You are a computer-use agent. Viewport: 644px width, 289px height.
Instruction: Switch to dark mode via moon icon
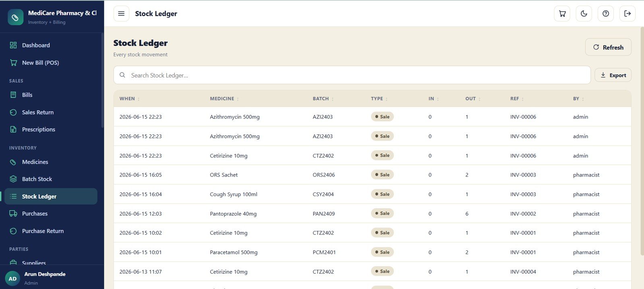[584, 14]
